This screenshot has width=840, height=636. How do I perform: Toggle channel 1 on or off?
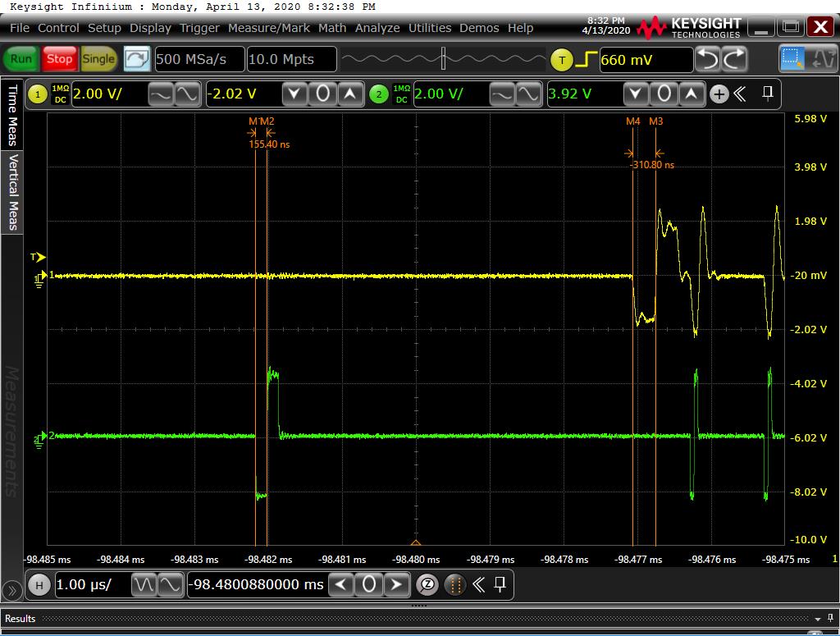pos(38,94)
